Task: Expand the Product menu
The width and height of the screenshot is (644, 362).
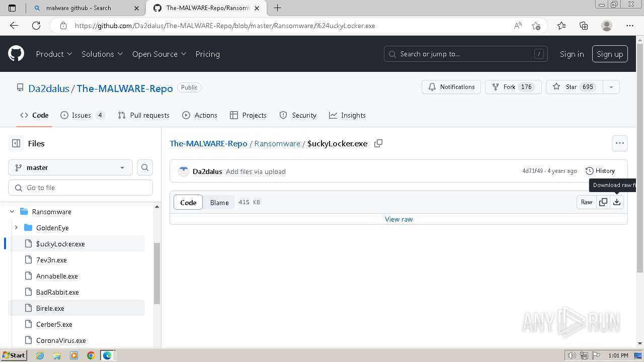Action: point(54,54)
